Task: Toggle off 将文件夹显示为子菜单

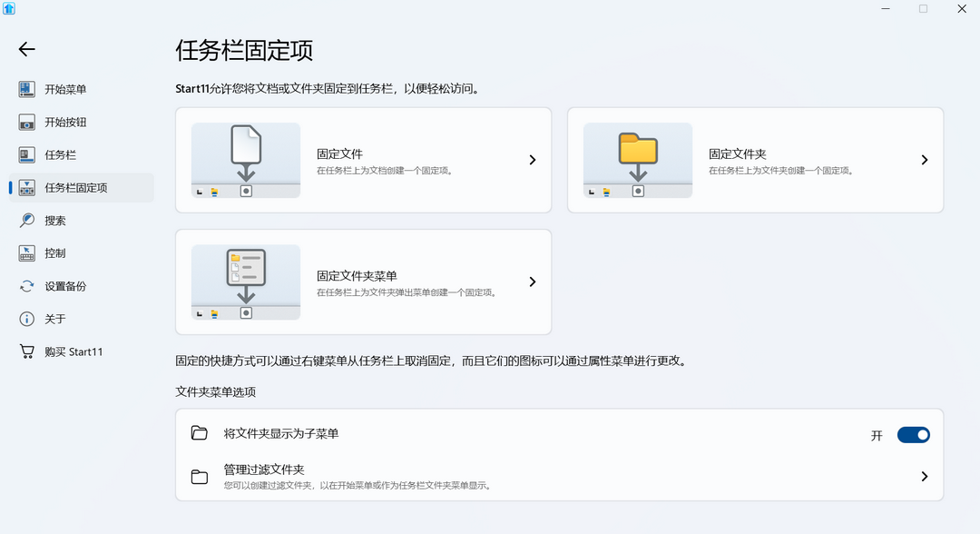Action: pyautogui.click(x=914, y=435)
